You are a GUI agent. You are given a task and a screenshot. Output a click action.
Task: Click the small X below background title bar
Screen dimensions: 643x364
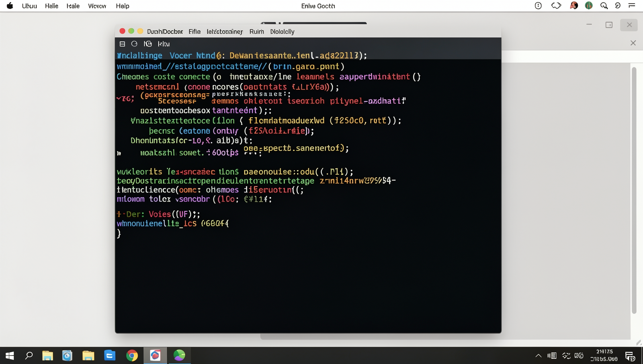[x=633, y=43]
